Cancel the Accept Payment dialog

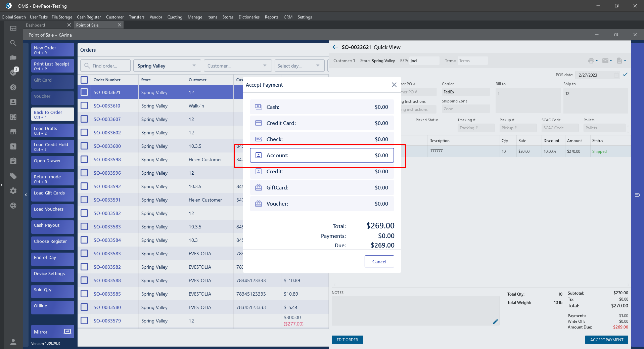[x=379, y=262]
